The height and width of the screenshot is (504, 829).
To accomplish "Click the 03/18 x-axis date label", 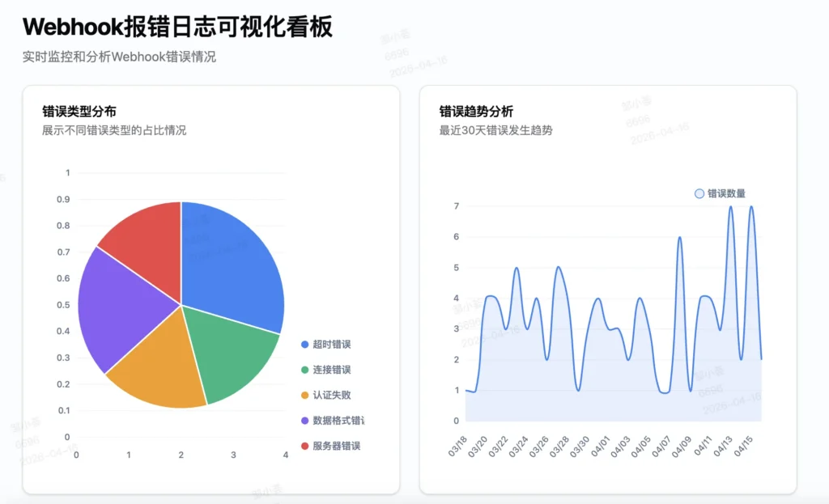I will click(x=459, y=447).
